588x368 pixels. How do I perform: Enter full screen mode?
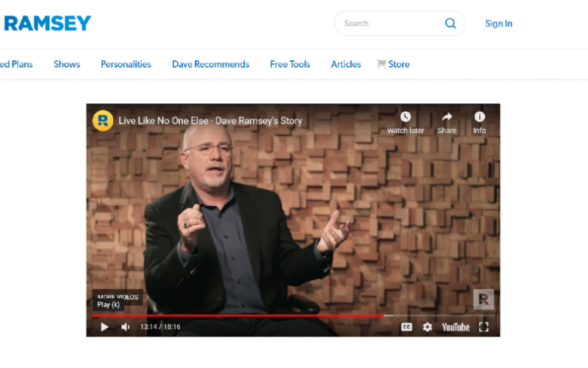coord(484,327)
